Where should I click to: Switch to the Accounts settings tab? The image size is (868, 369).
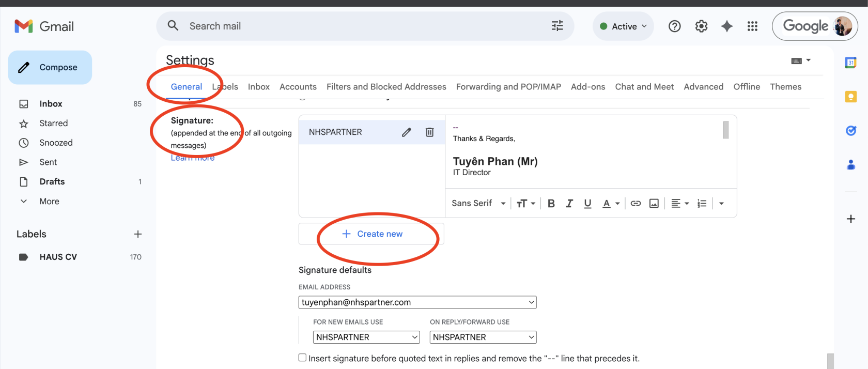[298, 87]
